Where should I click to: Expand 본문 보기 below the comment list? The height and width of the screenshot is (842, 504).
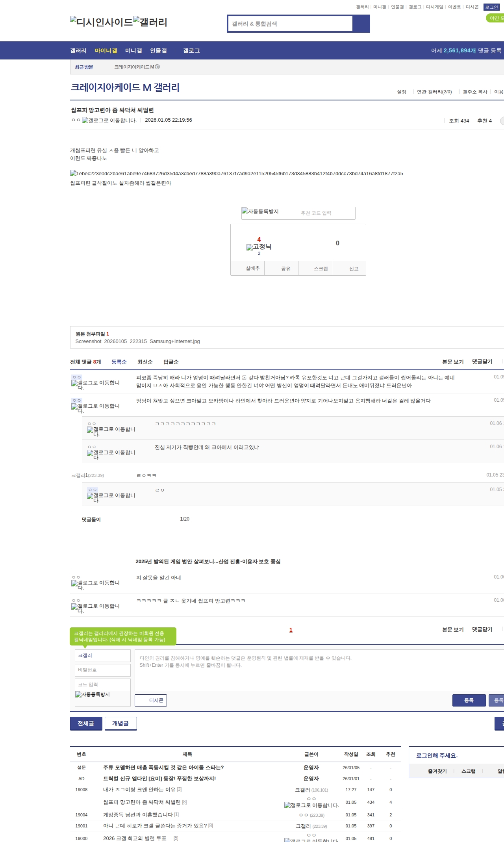click(453, 629)
